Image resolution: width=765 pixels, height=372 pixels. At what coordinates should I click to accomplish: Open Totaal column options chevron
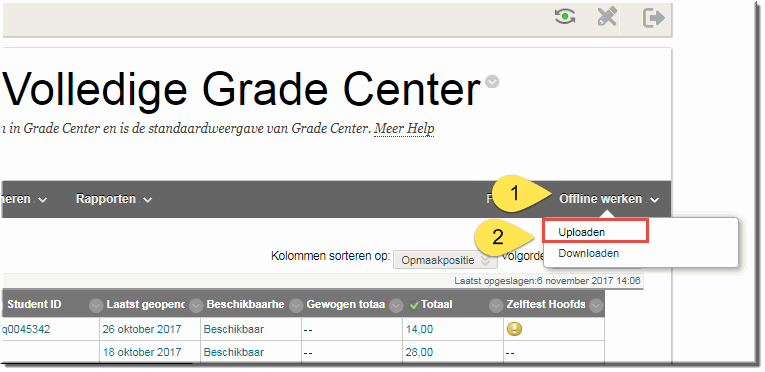point(496,305)
